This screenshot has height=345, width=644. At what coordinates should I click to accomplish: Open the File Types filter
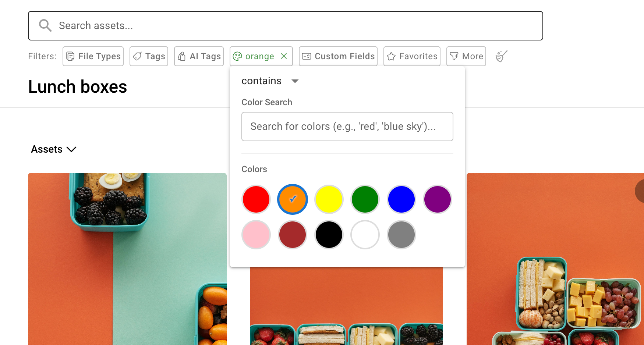pyautogui.click(x=93, y=56)
